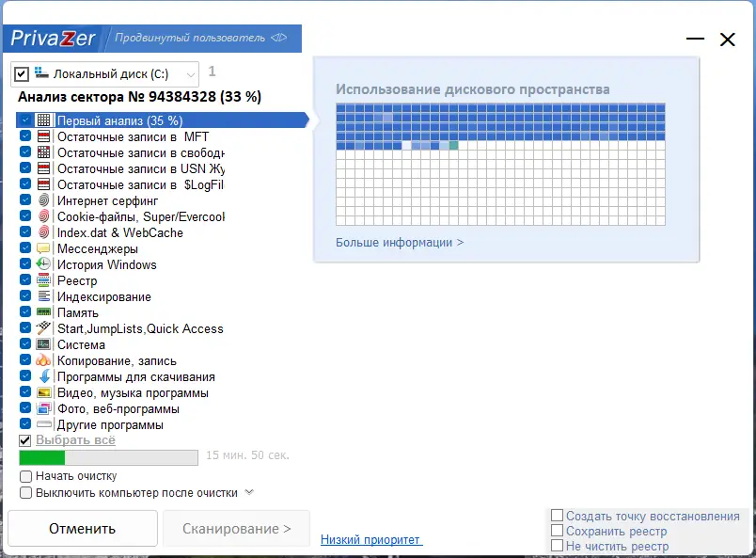The width and height of the screenshot is (756, 558).
Task: Expand the shutdown options chevron
Action: (x=249, y=492)
